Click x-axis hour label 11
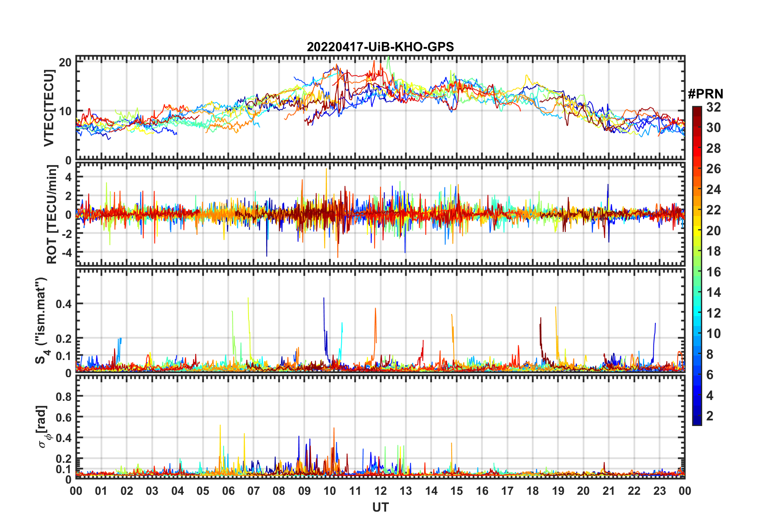The image size is (761, 532). click(355, 491)
